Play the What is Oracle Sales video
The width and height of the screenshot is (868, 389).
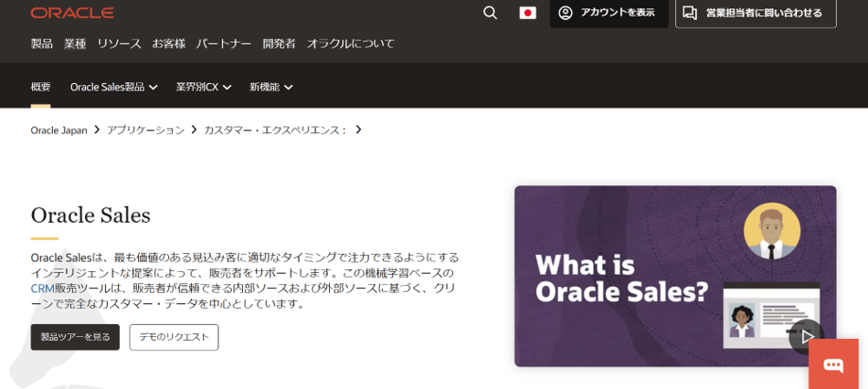pos(807,336)
